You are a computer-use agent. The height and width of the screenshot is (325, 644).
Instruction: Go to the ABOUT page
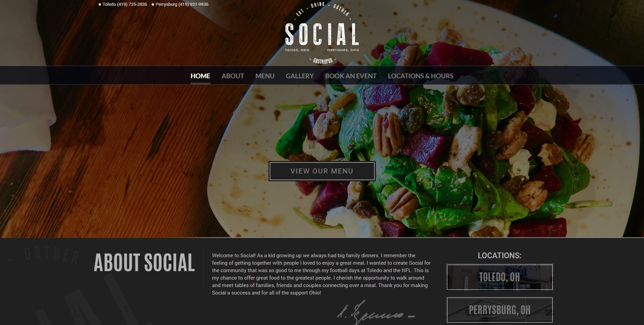point(233,76)
